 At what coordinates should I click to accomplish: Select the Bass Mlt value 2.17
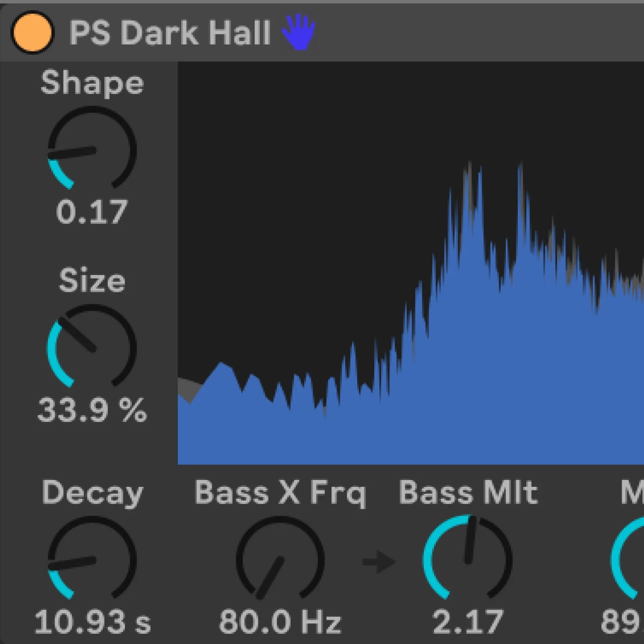(x=468, y=622)
